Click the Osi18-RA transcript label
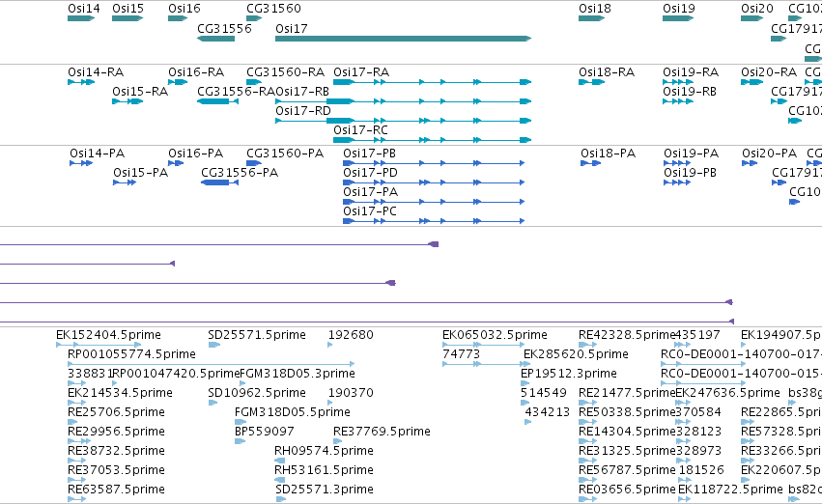 pos(607,71)
